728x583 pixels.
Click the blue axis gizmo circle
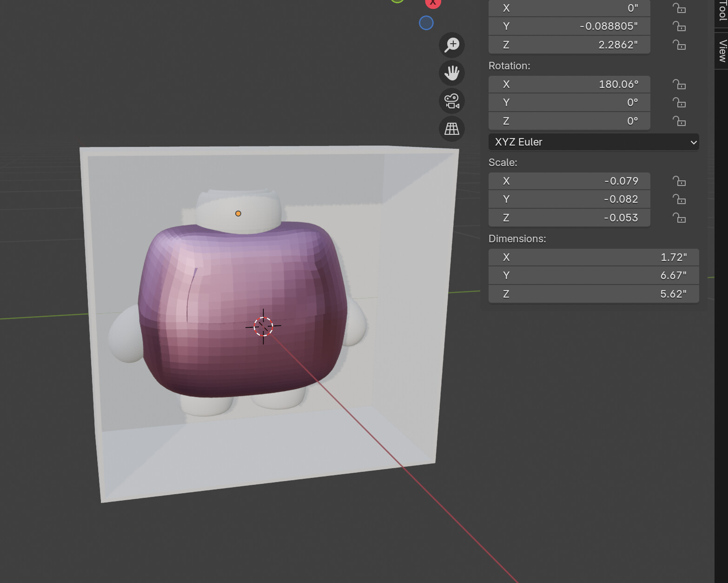[426, 23]
